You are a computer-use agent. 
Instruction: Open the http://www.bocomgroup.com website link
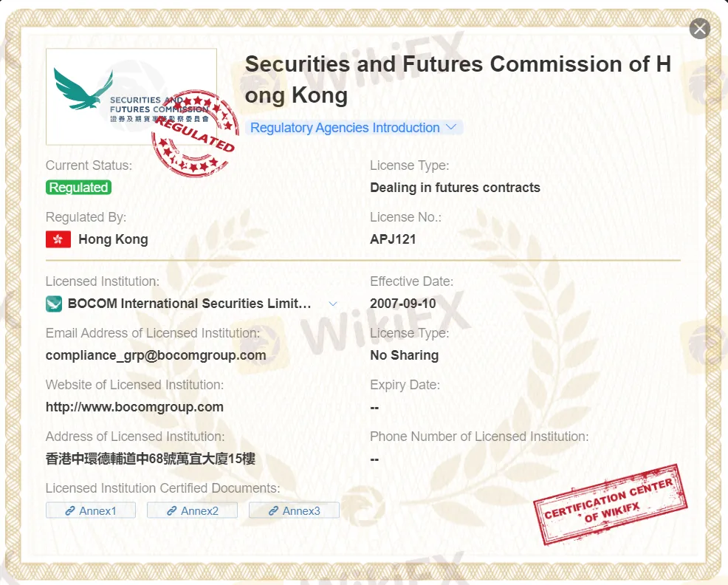pyautogui.click(x=134, y=407)
